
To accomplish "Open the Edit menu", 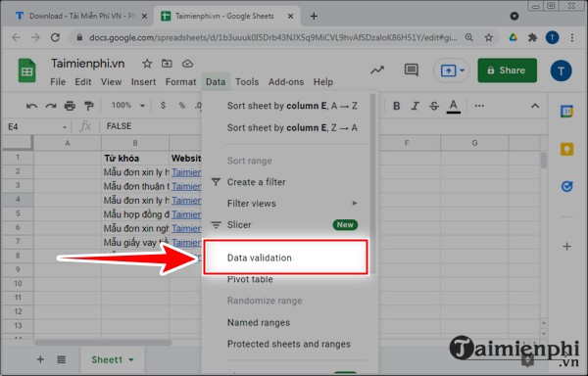I will 83,82.
